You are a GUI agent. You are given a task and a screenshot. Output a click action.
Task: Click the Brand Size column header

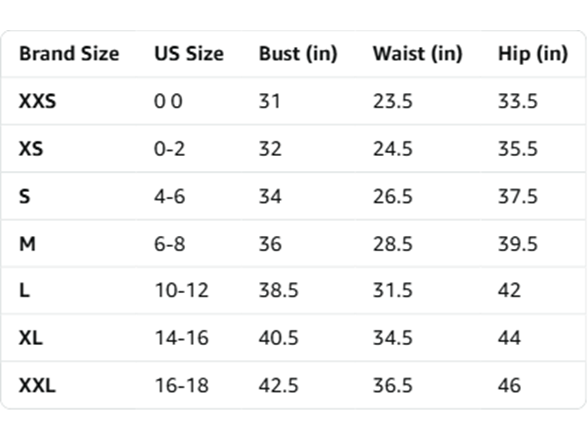point(69,54)
